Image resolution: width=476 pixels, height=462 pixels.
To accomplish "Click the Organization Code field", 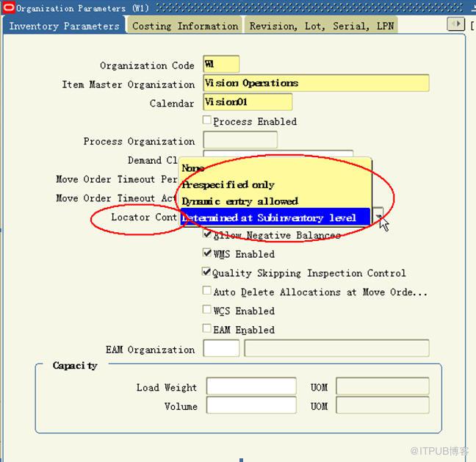I will tap(221, 64).
